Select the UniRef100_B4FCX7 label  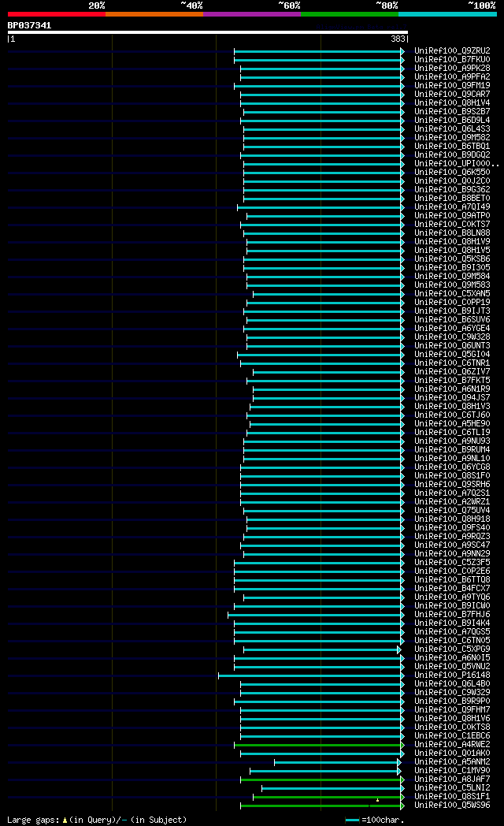452,589
